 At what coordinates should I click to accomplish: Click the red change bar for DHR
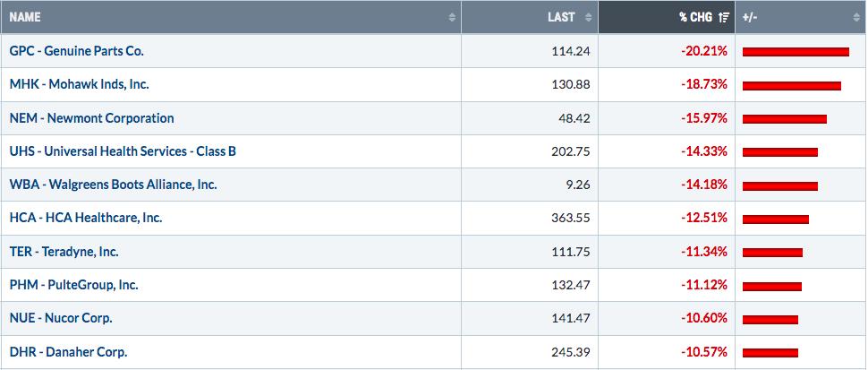click(770, 353)
